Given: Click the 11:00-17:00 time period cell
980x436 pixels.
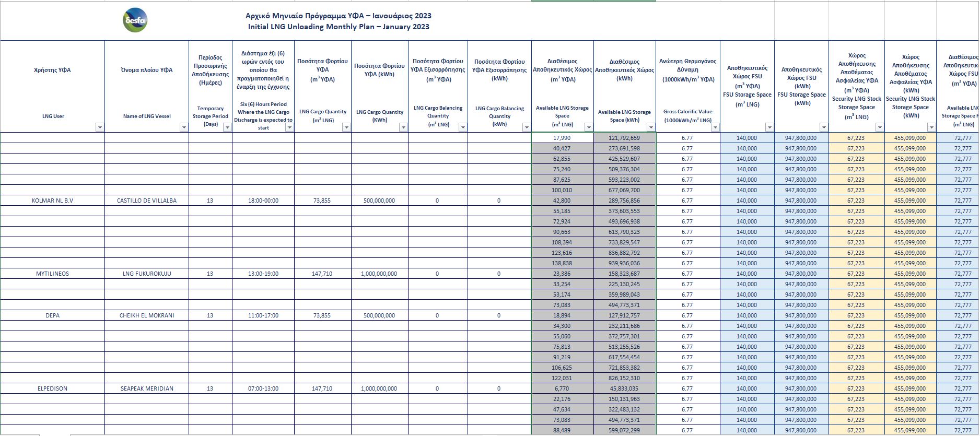Looking at the screenshot, I should [263, 315].
